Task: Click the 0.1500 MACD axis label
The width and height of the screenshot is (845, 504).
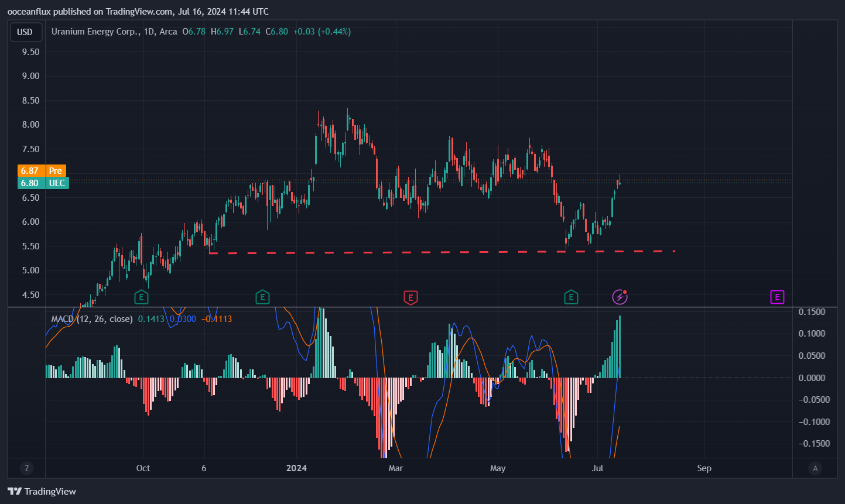Action: click(x=812, y=312)
